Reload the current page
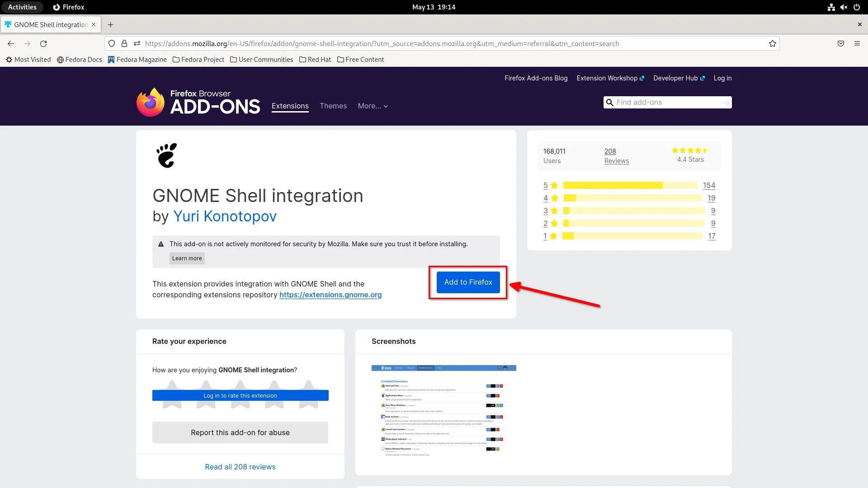Screen dimensions: 868x488 43,43
